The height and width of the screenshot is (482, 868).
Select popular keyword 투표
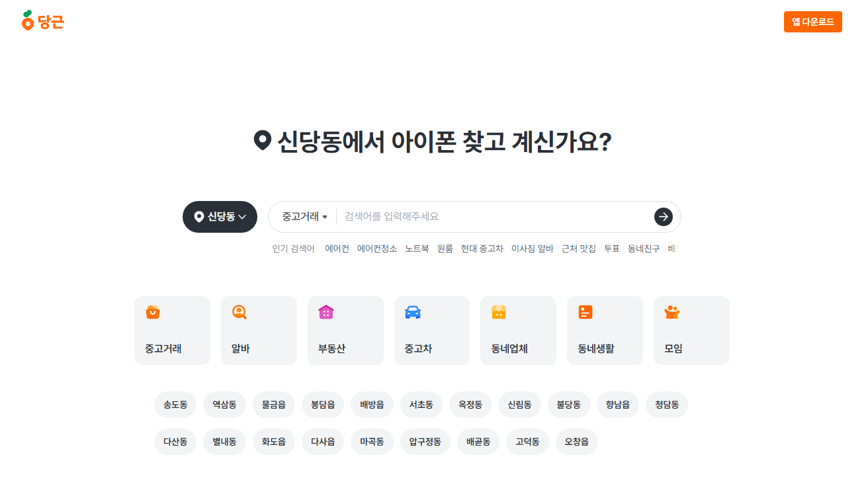click(x=612, y=249)
